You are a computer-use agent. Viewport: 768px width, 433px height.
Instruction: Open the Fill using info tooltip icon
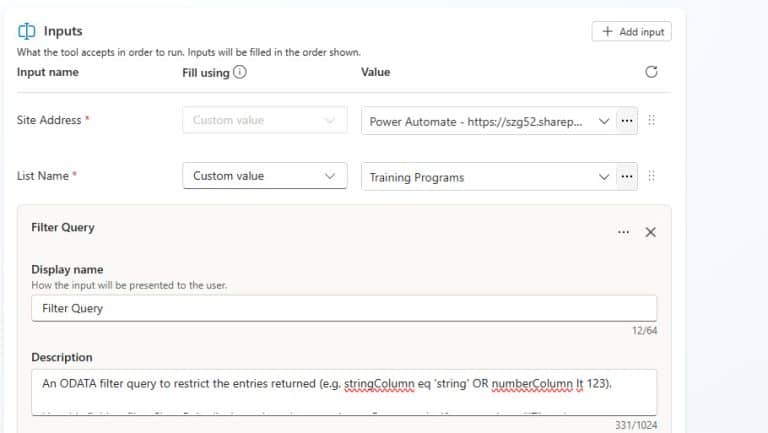click(240, 72)
